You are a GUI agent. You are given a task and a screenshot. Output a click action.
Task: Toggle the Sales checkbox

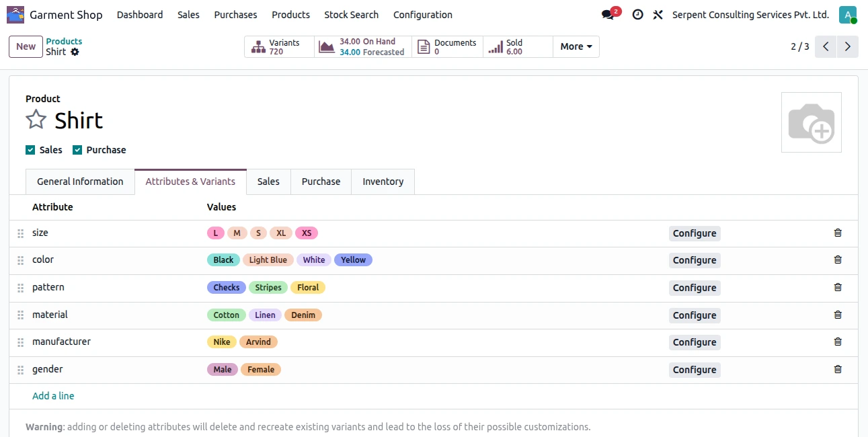[30, 150]
